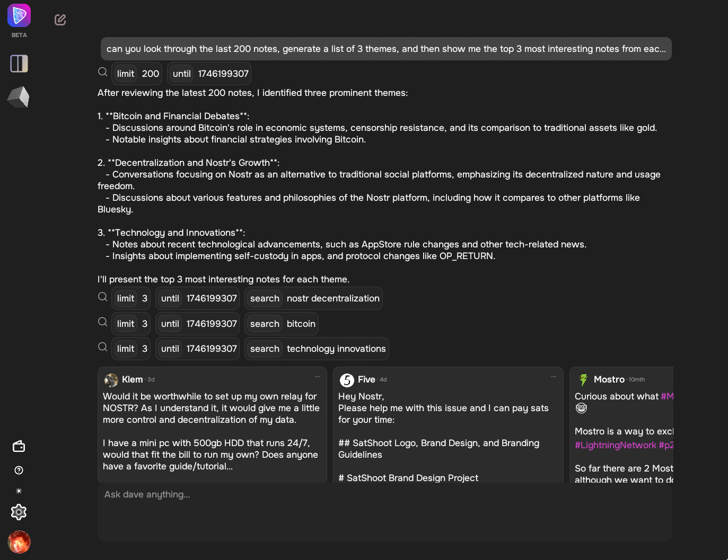Click the user message bubble asking about 200 notes

386,49
